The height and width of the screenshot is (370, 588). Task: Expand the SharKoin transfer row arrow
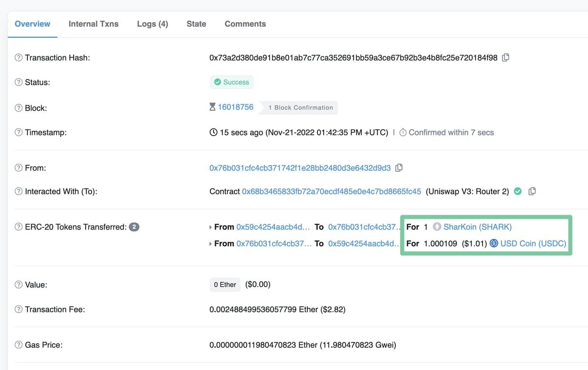[211, 227]
